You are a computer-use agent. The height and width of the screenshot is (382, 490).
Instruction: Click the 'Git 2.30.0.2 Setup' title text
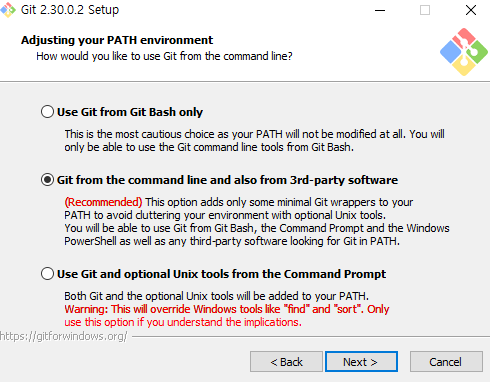pos(70,10)
